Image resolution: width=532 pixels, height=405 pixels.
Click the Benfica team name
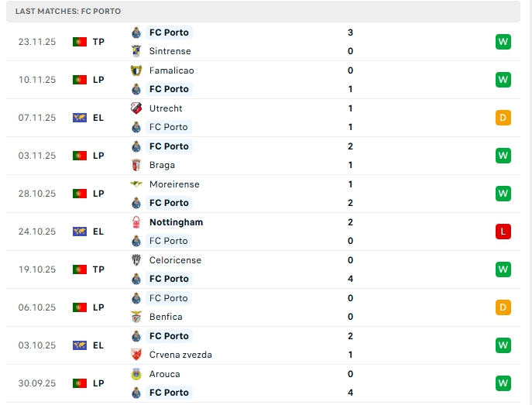166,317
